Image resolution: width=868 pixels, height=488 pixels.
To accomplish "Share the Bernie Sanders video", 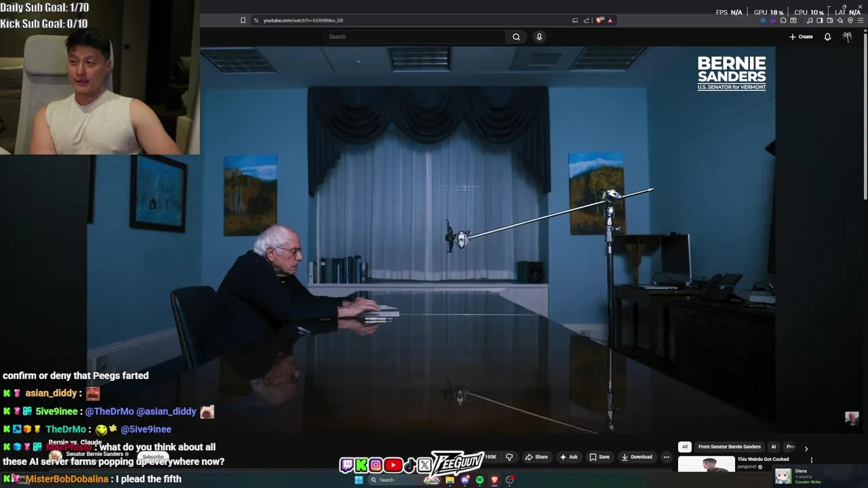I will tap(536, 457).
